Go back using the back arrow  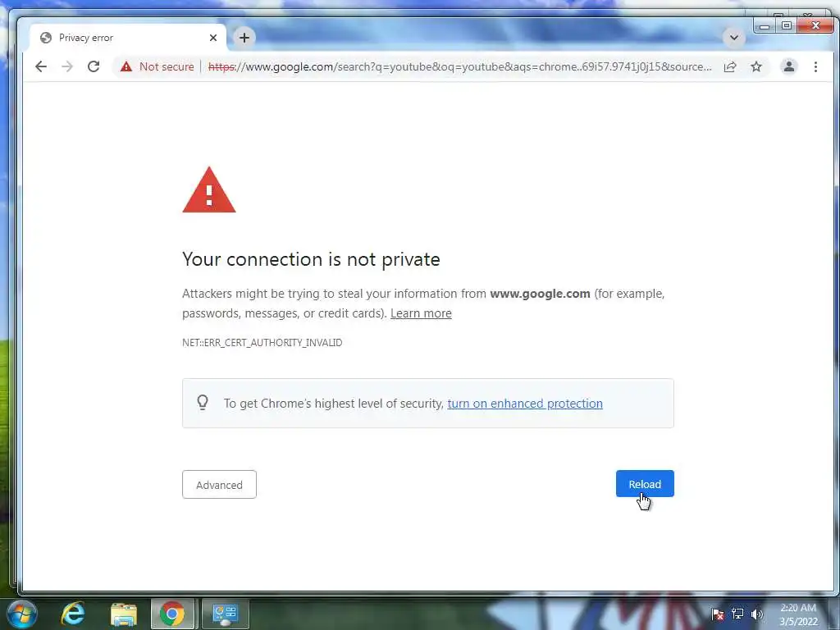[x=41, y=66]
